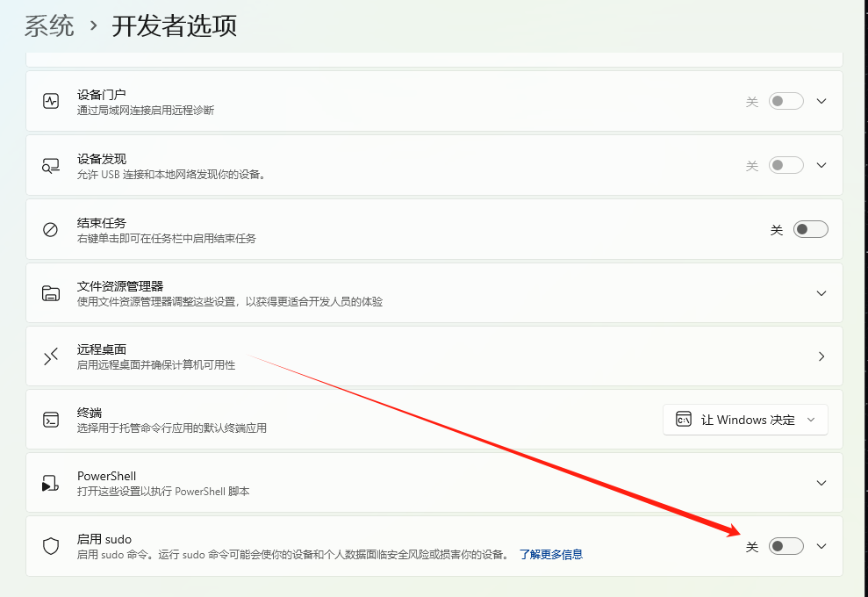This screenshot has height=597, width=868.
Task: Expand the 设备门户 section chevron
Action: (x=821, y=101)
